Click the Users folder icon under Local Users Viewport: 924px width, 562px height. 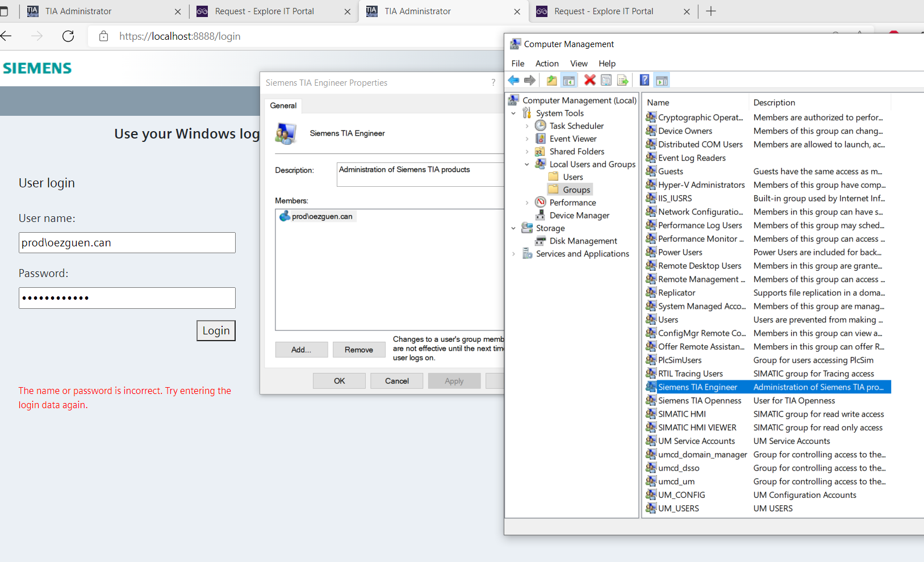[x=554, y=177]
